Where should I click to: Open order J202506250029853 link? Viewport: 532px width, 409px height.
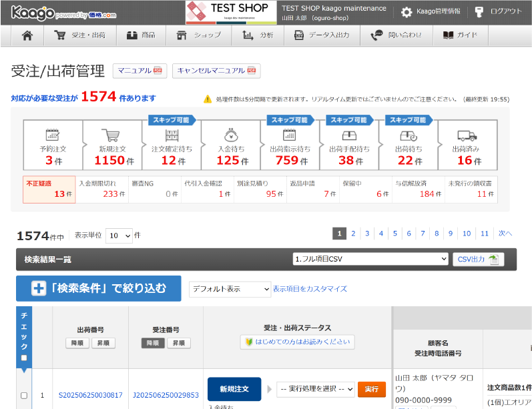click(166, 395)
